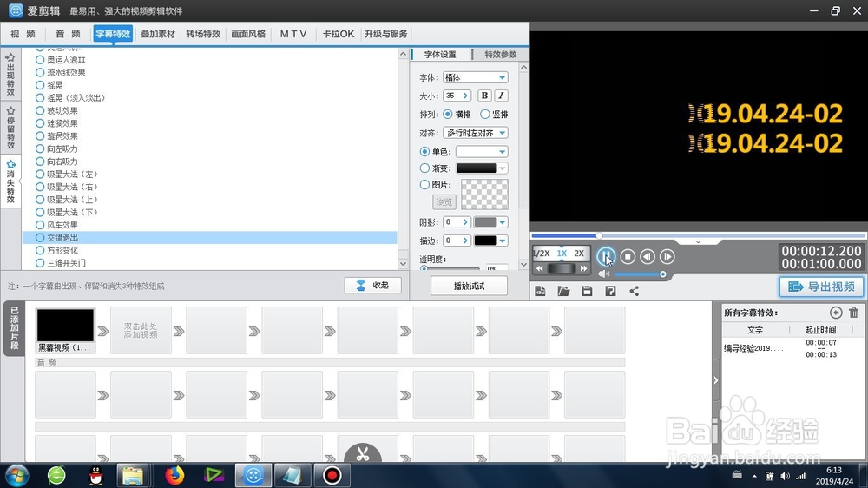Open the 单色 color dropdown
The image size is (868, 488).
coord(482,151)
